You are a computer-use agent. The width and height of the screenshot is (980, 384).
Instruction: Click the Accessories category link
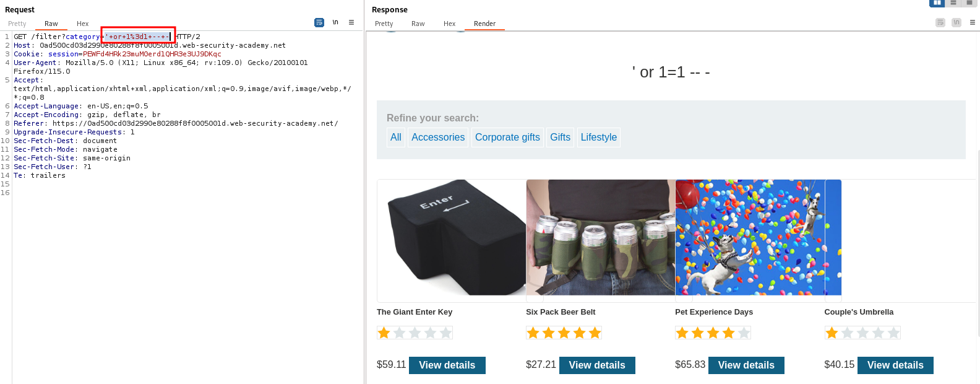(x=438, y=137)
